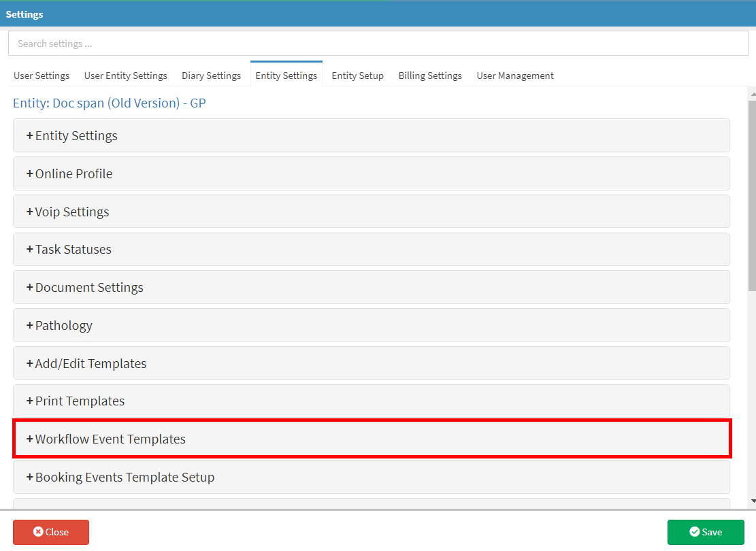The height and width of the screenshot is (551, 756).
Task: Select the Entity Setup tab
Action: [x=357, y=76]
